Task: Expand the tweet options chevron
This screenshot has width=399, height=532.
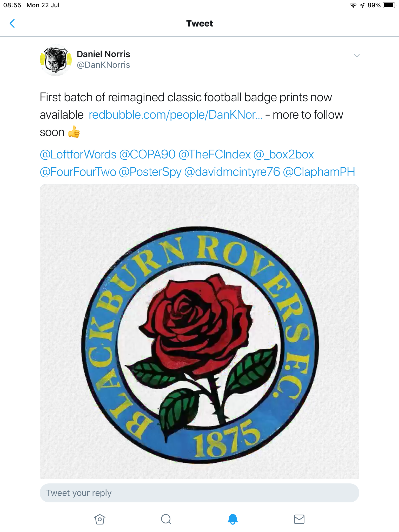Action: [357, 55]
